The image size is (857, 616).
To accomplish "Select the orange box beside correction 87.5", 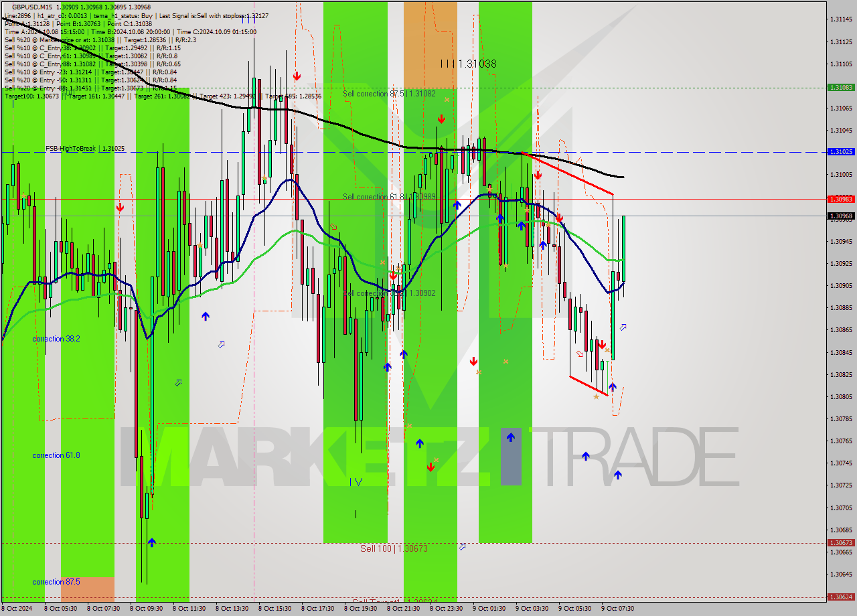I will tap(88, 589).
